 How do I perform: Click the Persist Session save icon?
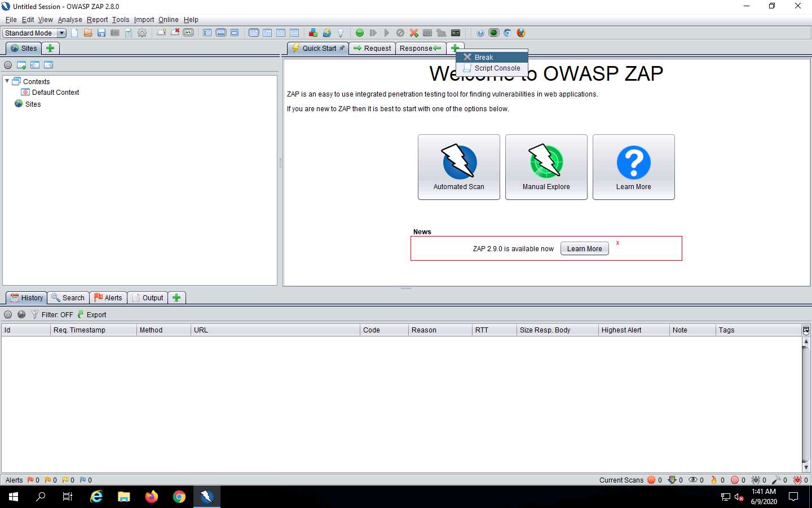click(x=101, y=33)
